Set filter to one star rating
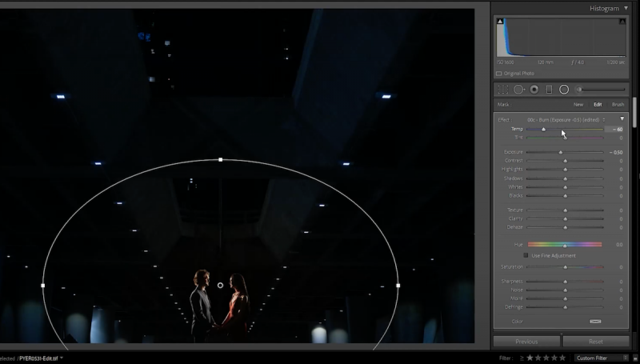 (530, 358)
